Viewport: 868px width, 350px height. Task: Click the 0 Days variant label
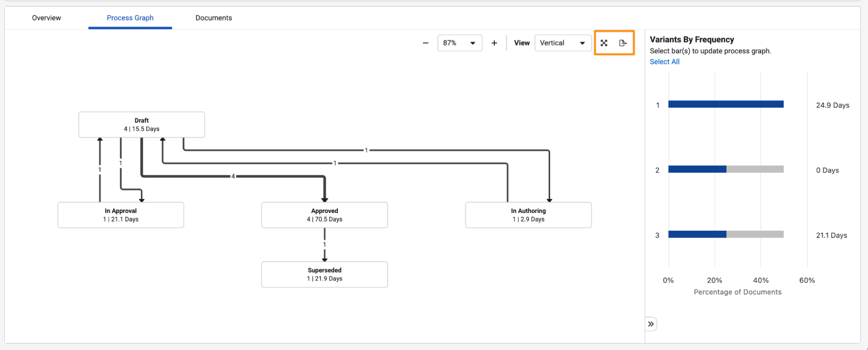[827, 170]
